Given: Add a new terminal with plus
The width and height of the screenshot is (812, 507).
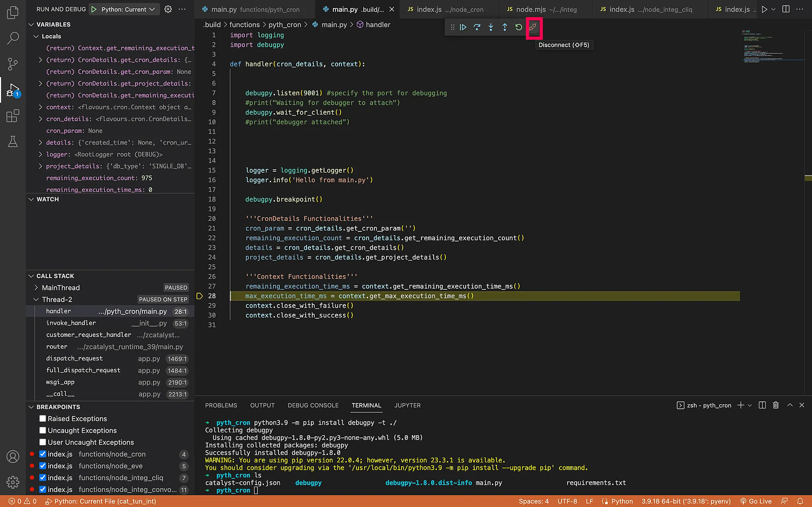Looking at the screenshot, I should pyautogui.click(x=741, y=405).
